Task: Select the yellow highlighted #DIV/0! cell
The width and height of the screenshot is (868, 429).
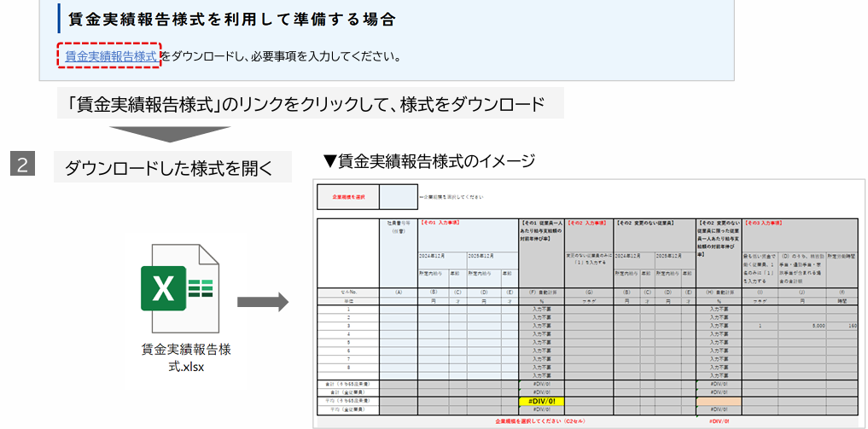Action: (x=541, y=401)
